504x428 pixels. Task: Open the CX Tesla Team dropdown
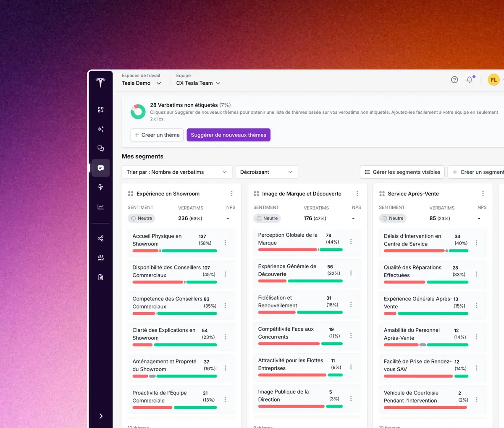pos(198,83)
